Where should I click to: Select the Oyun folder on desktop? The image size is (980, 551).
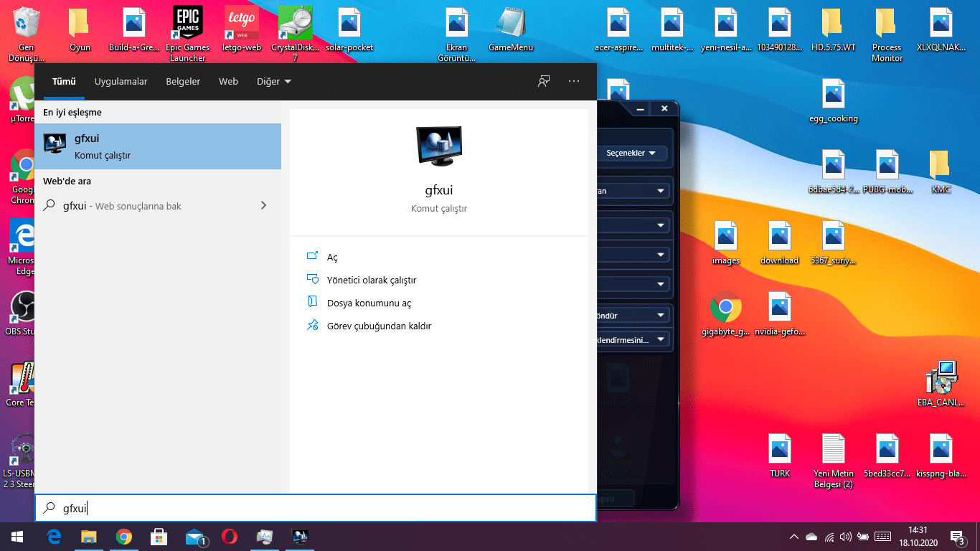[80, 29]
